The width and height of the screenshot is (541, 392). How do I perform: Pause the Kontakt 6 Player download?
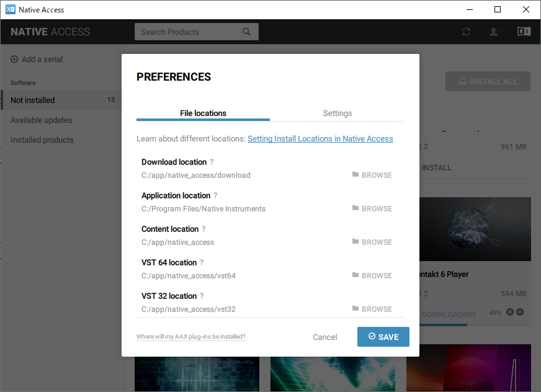pyautogui.click(x=509, y=312)
